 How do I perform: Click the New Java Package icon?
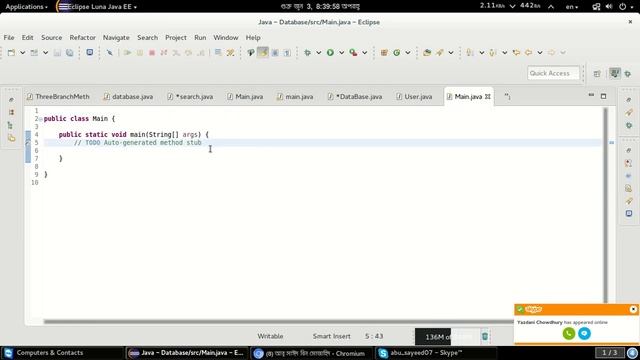coord(384,53)
